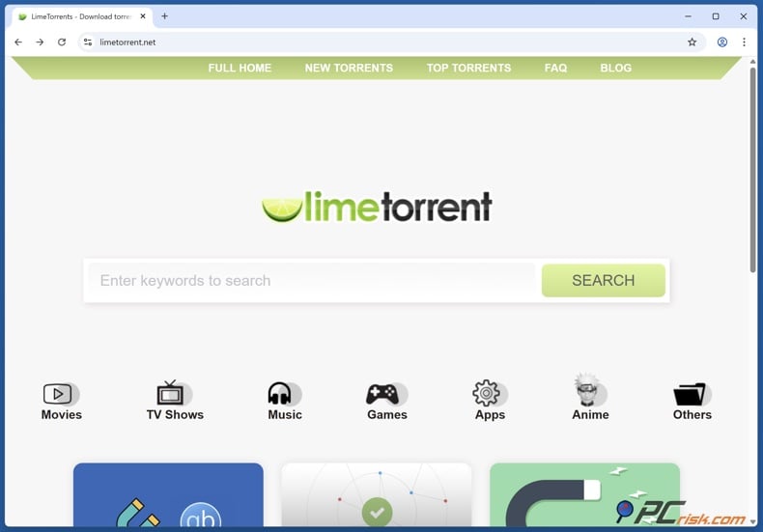
Task: Open the blue card thumbnail
Action: tap(168, 495)
